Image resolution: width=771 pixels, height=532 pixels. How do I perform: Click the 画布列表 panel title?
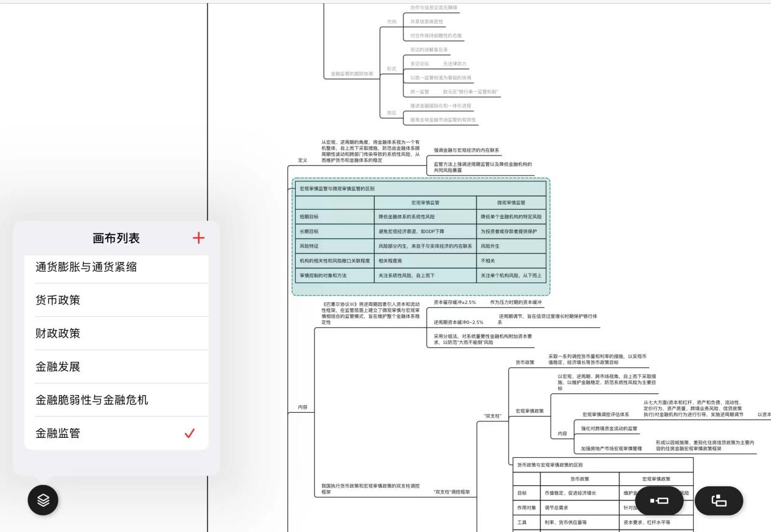(116, 238)
